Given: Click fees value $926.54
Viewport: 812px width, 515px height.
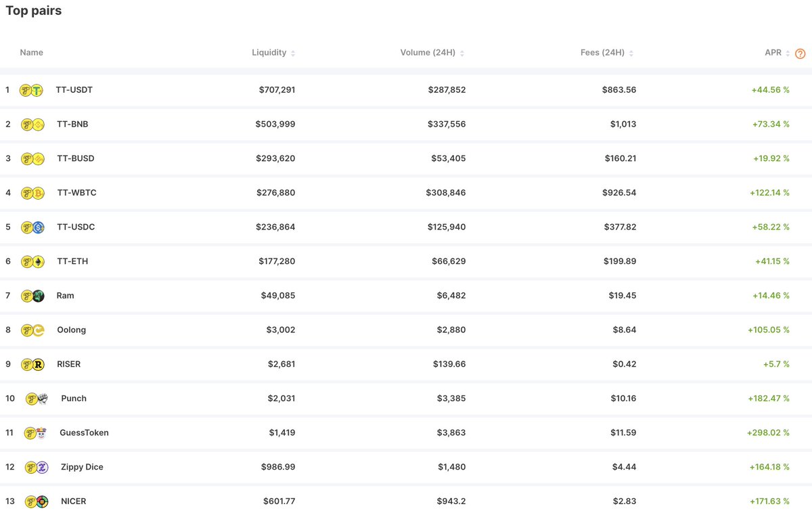Looking at the screenshot, I should (x=619, y=193).
